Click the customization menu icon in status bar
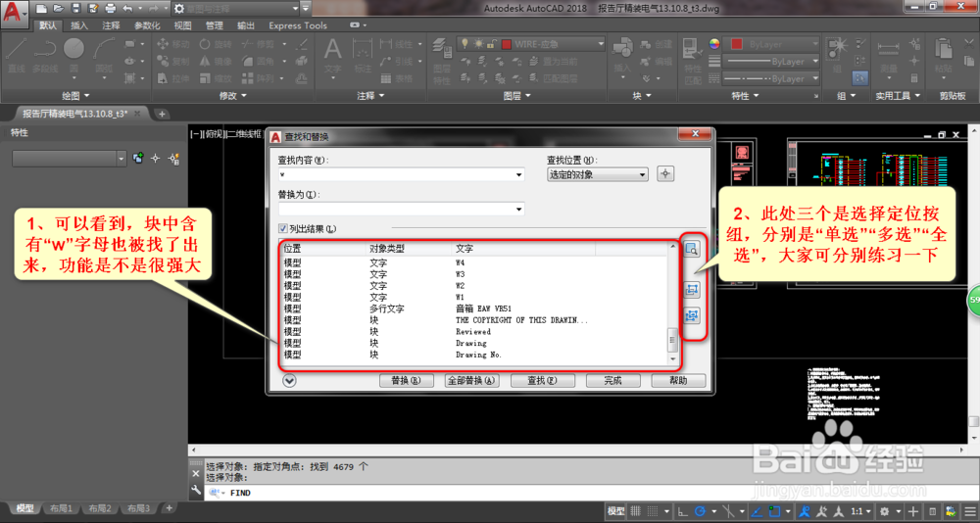980x523 pixels. [969, 511]
